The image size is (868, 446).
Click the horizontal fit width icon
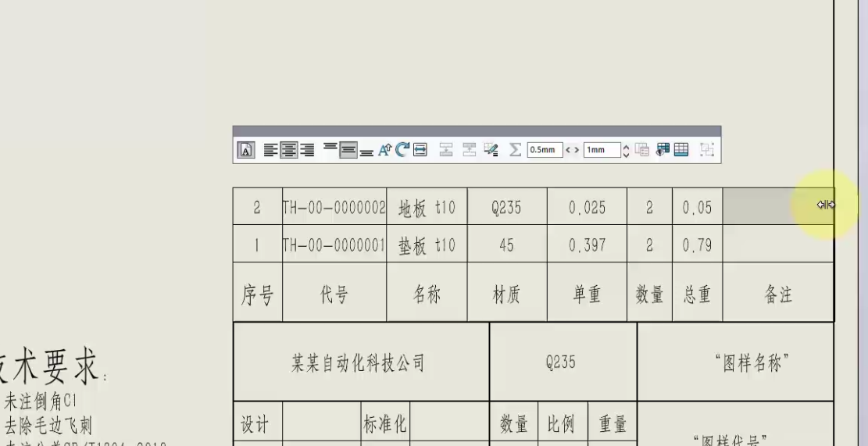coord(420,149)
